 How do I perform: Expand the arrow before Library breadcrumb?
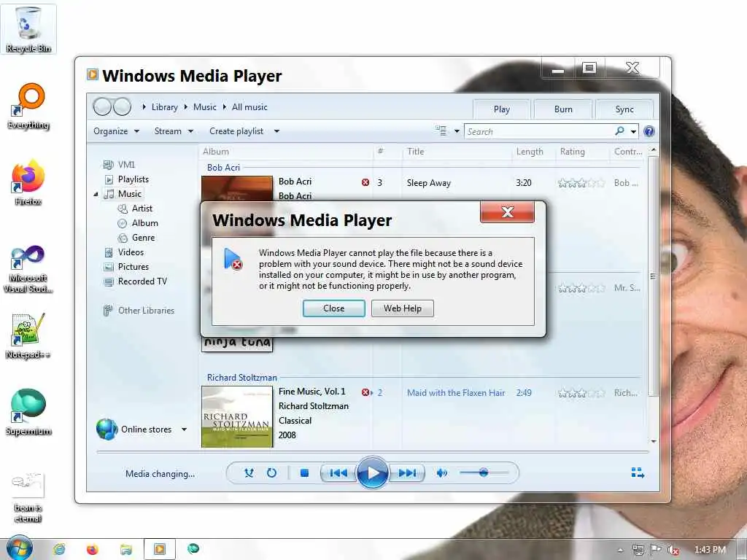click(x=144, y=107)
